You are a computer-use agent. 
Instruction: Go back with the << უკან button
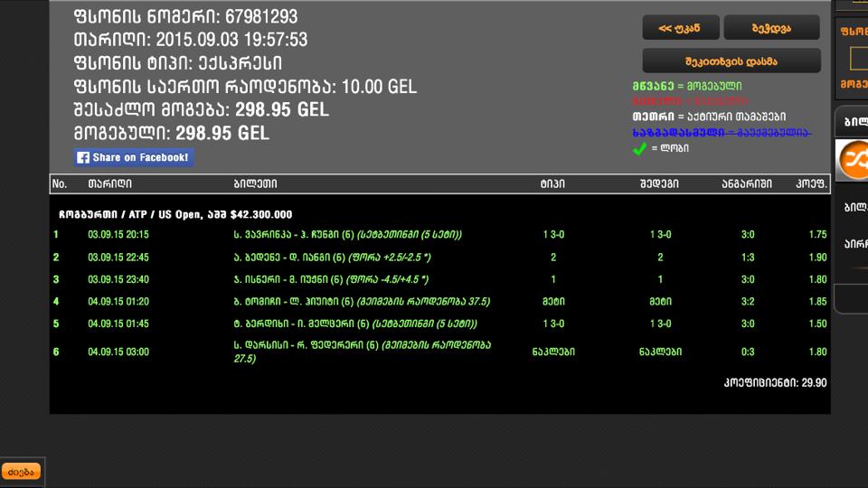tap(680, 28)
